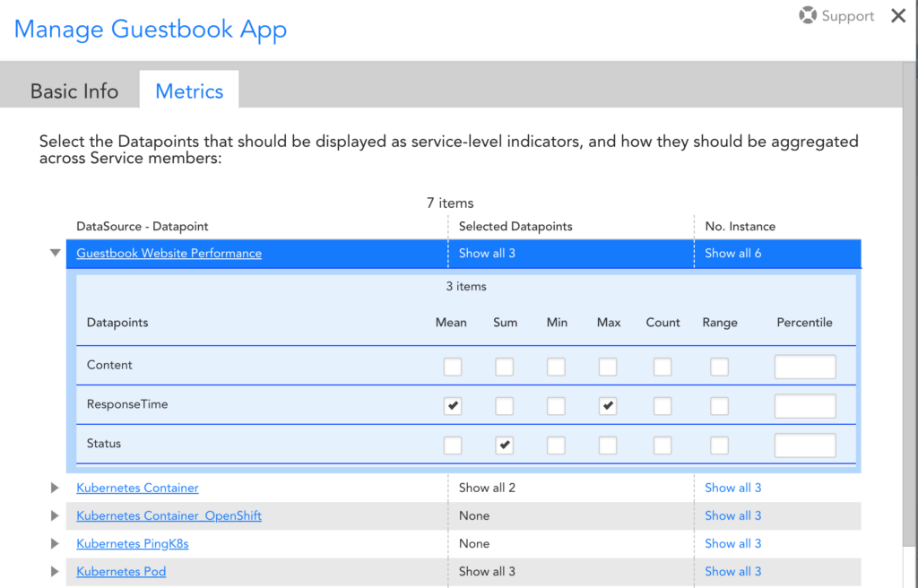
Task: Open the Guestbook Website Performance link
Action: 169,253
